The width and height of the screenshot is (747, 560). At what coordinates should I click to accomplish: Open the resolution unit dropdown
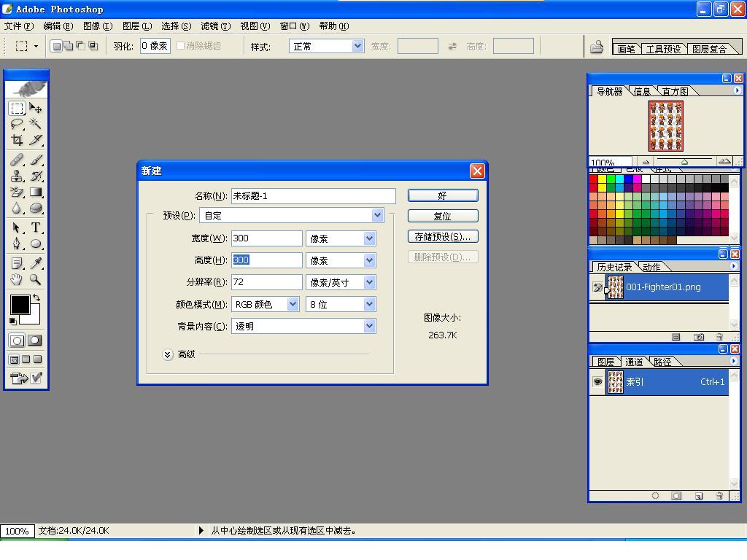pyautogui.click(x=369, y=282)
